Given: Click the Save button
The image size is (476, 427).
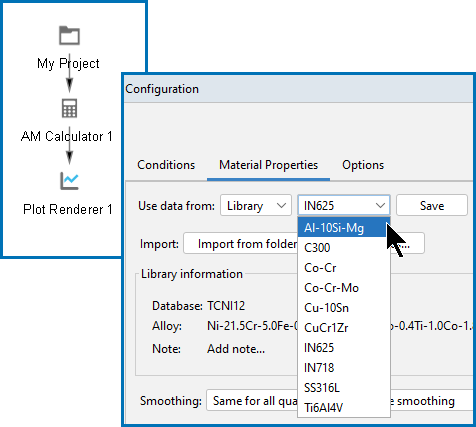Looking at the screenshot, I should point(432,205).
